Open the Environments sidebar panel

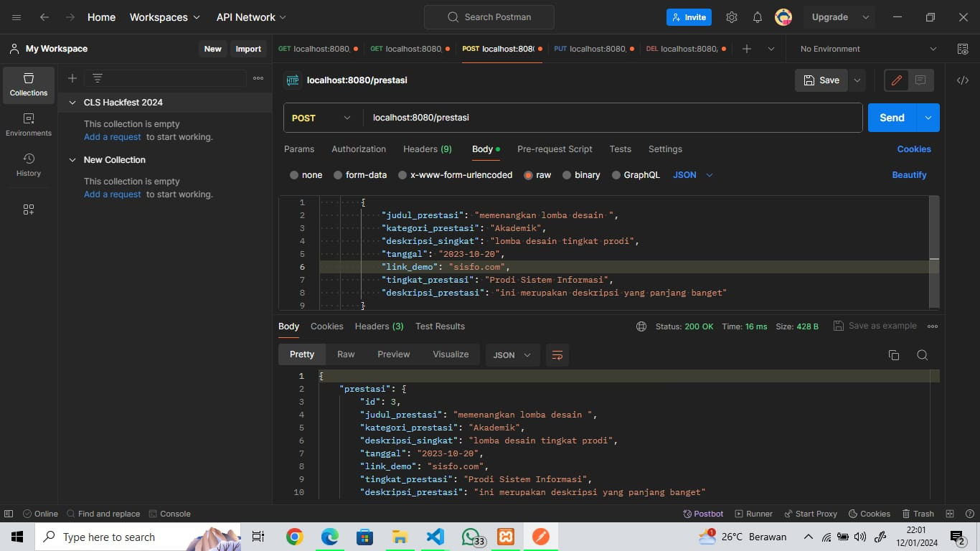[29, 125]
